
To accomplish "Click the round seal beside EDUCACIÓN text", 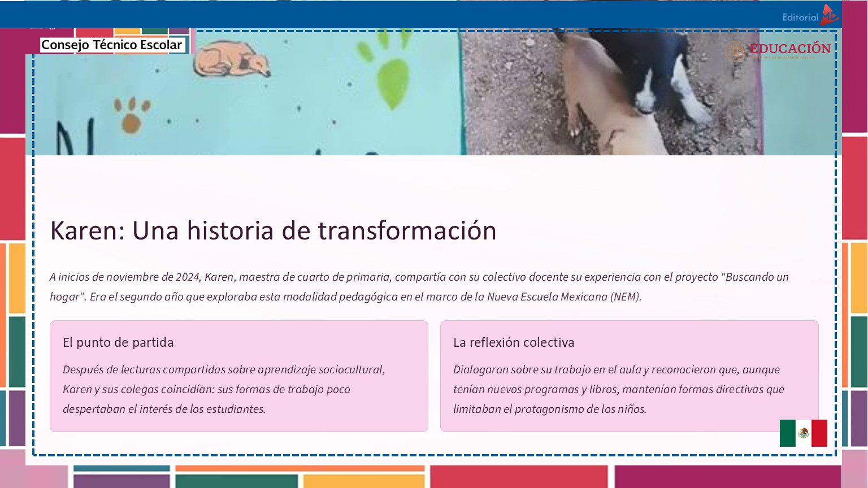I will pyautogui.click(x=736, y=51).
